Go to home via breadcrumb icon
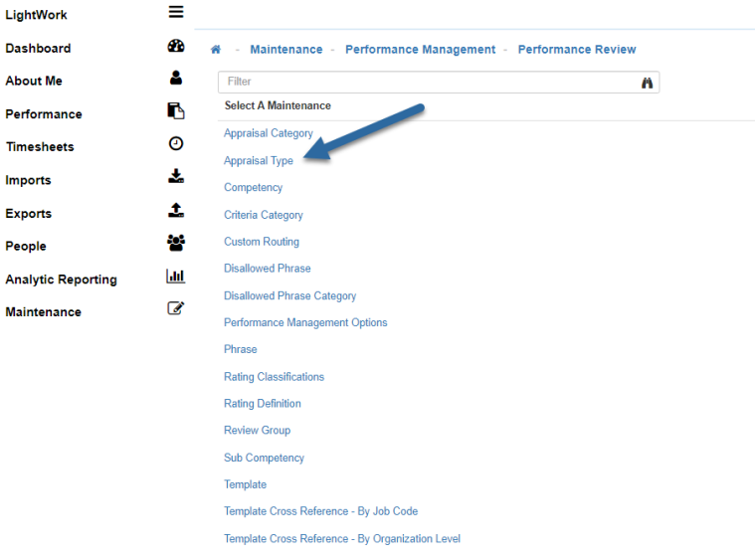This screenshot has width=755, height=560. (x=216, y=50)
